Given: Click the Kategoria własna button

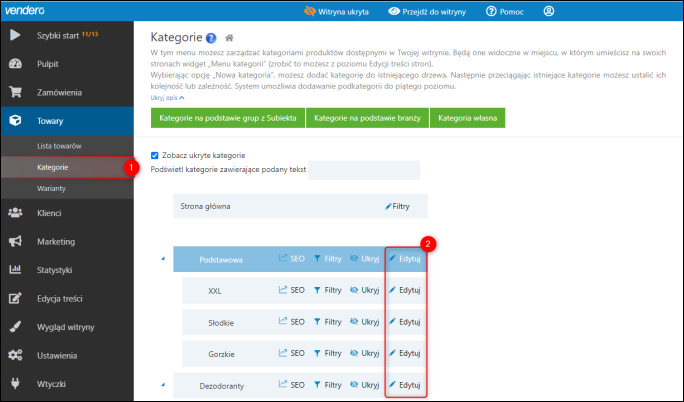Looking at the screenshot, I should 468,118.
